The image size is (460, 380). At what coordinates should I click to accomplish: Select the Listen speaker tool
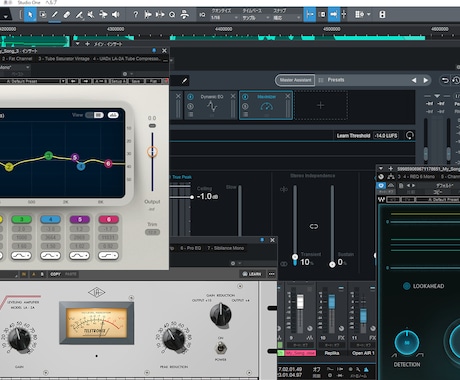pos(116,15)
